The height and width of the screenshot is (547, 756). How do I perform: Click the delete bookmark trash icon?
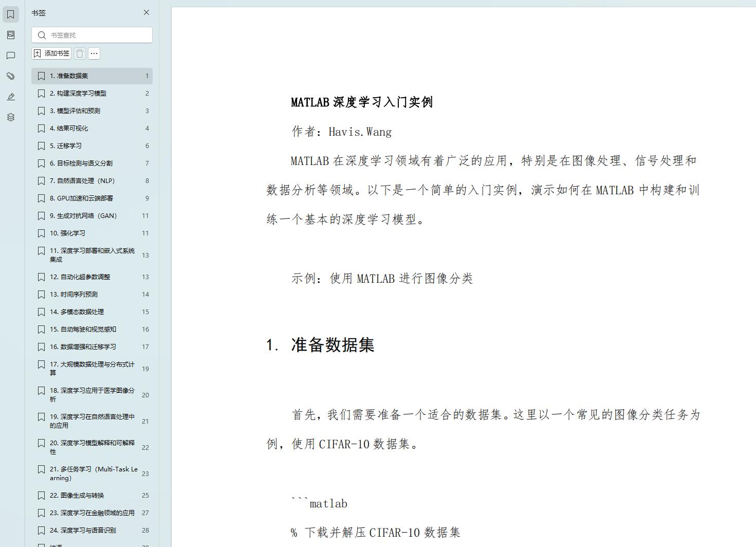coord(80,53)
